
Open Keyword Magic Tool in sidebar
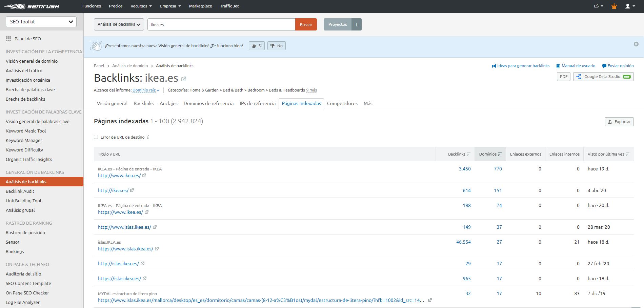(x=26, y=131)
